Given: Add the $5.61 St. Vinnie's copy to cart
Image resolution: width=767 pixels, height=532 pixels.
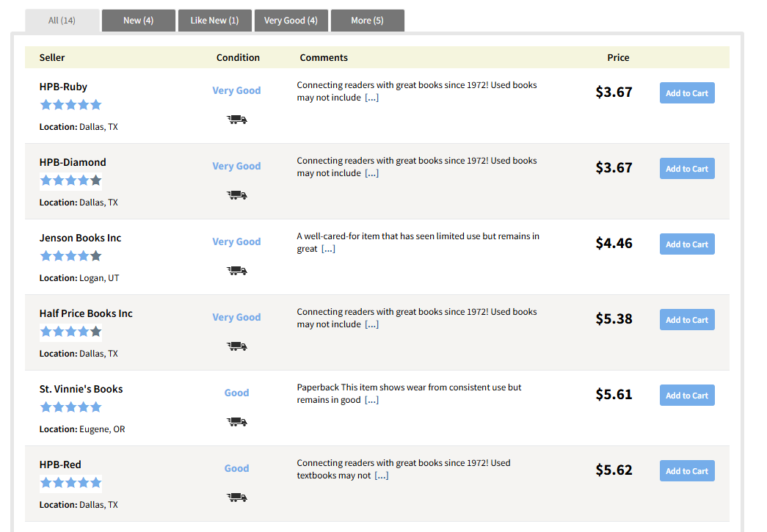Looking at the screenshot, I should tap(687, 395).
